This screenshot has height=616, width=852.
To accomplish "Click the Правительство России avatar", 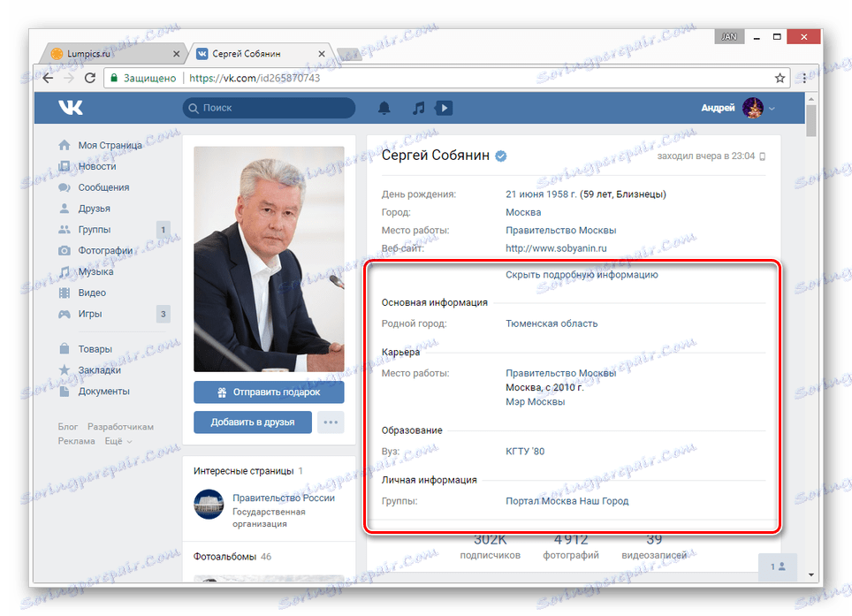I will [209, 504].
